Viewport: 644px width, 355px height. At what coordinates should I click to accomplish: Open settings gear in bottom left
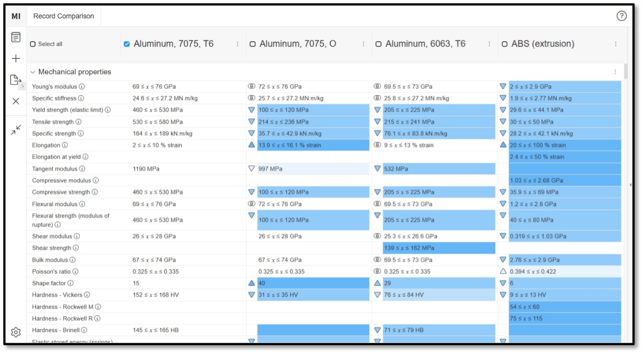point(16,332)
